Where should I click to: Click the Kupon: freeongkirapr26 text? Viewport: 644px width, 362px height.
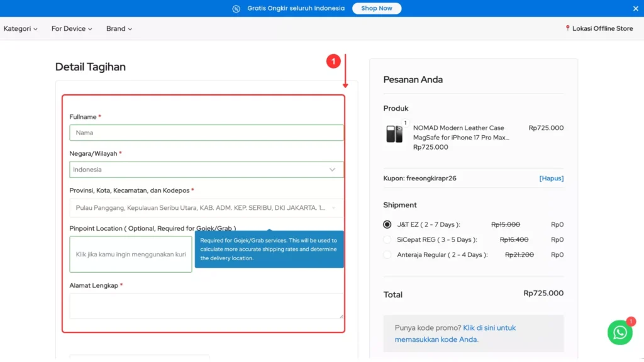pos(419,178)
